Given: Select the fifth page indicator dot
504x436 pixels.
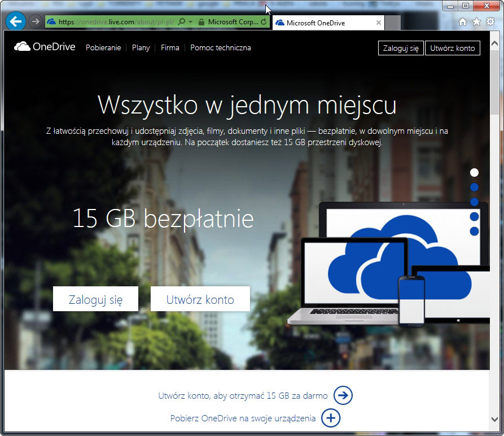Looking at the screenshot, I should 474,231.
